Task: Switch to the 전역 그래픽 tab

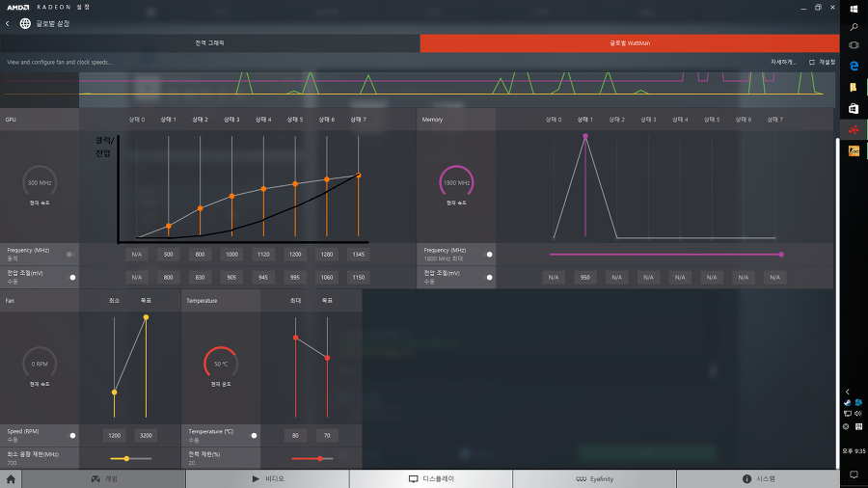Action: [209, 43]
